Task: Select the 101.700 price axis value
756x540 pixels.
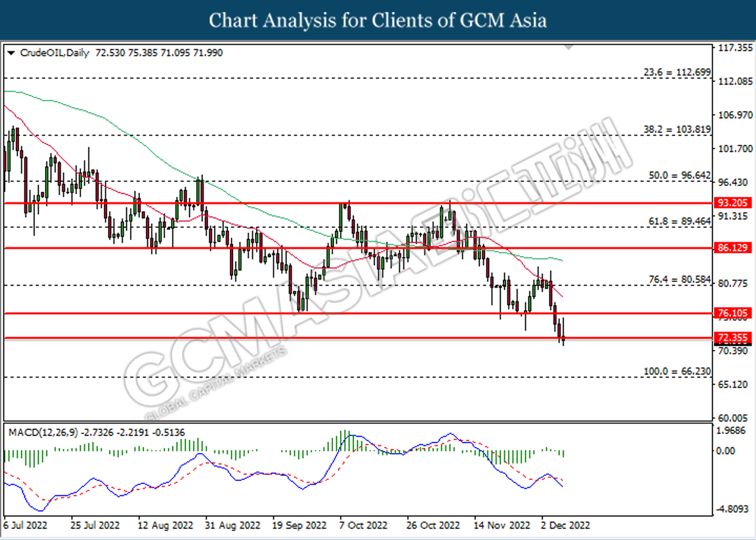Action: [735, 149]
